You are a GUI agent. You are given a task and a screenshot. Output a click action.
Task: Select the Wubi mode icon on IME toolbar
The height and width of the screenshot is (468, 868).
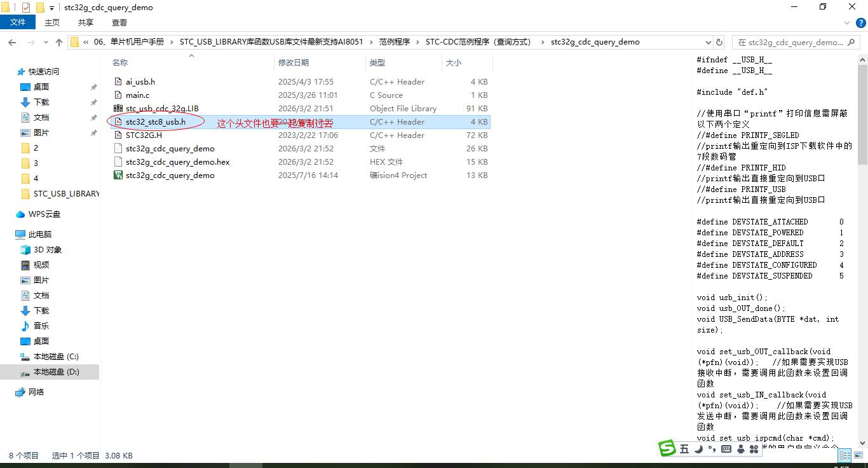click(x=684, y=448)
